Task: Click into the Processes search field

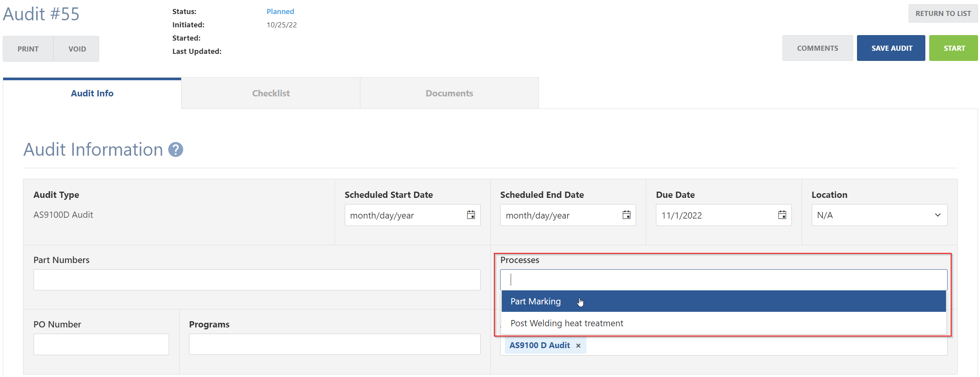Action: click(x=723, y=280)
